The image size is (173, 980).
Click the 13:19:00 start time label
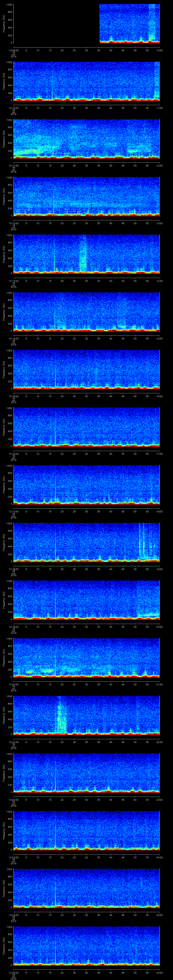[13, 627]
